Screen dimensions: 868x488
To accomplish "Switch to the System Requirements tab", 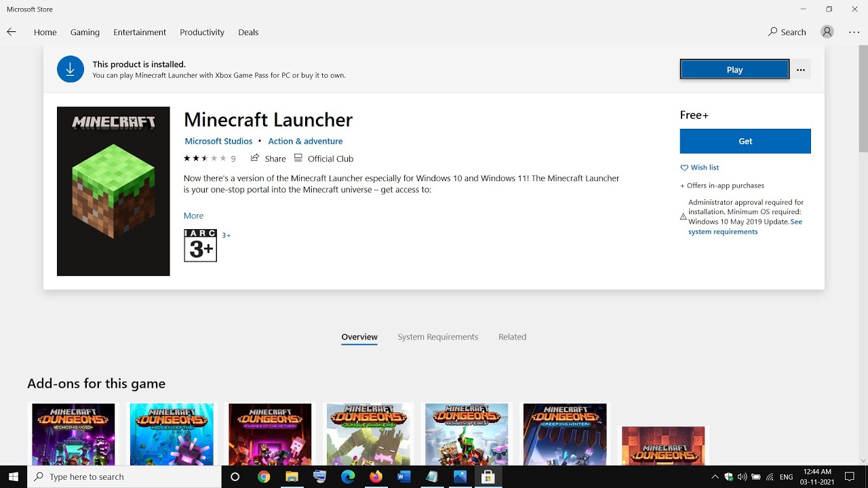I will coord(438,337).
